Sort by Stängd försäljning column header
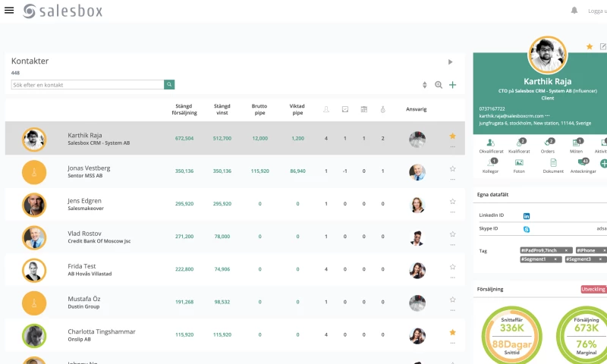607x364 pixels. [x=184, y=109]
